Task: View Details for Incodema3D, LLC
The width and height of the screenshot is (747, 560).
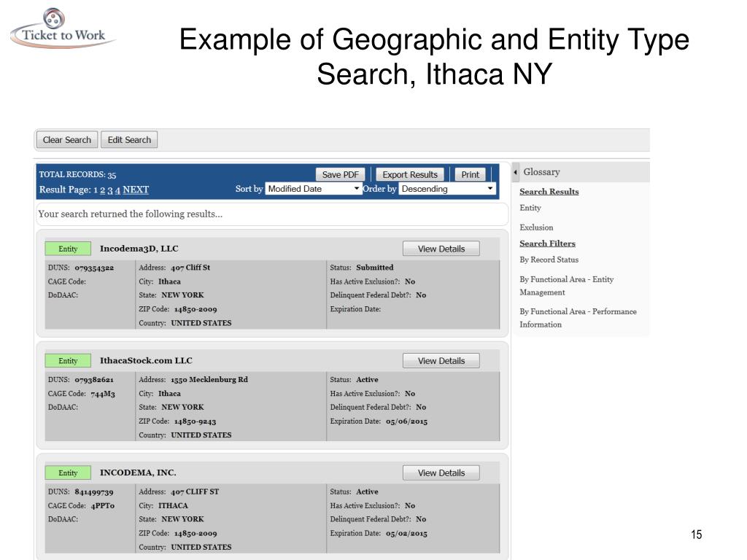Action: coord(441,249)
